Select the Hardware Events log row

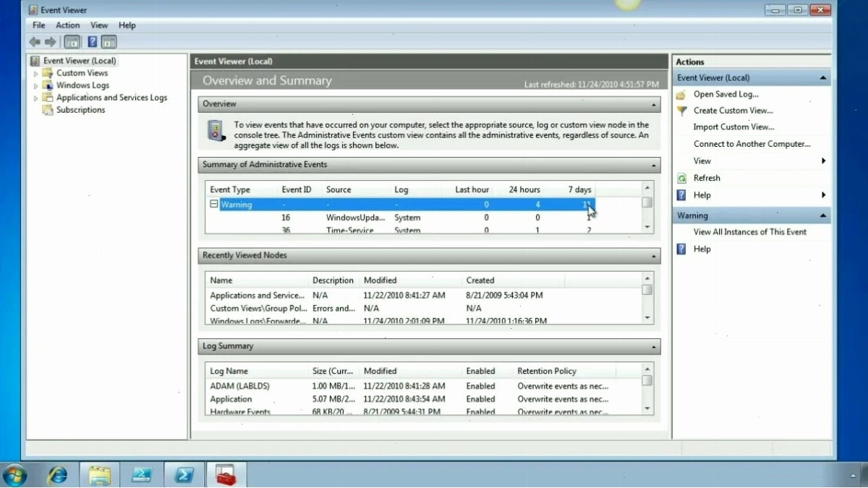(424, 411)
